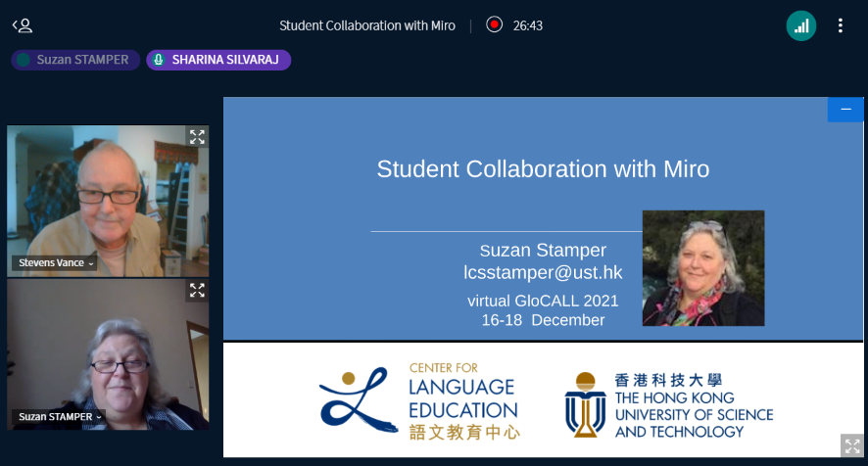Click the Student Collaboration with Miro room title
This screenshot has height=466, width=868.
(367, 26)
